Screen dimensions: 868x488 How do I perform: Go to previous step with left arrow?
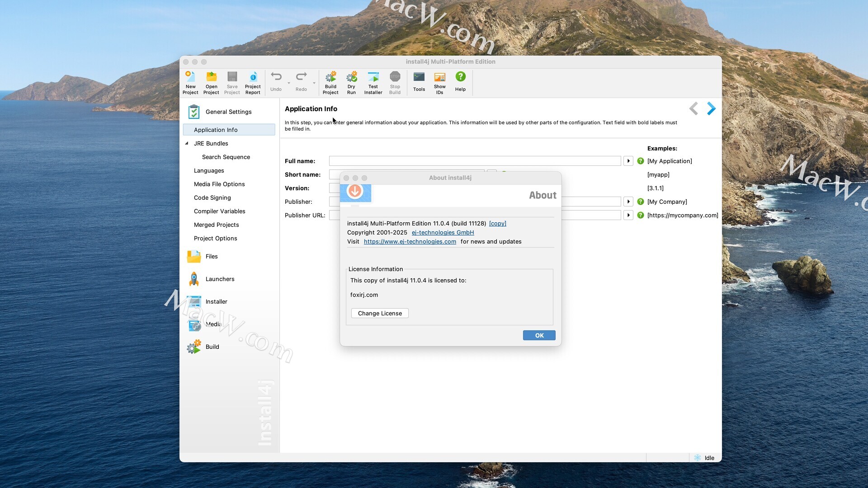coord(693,108)
